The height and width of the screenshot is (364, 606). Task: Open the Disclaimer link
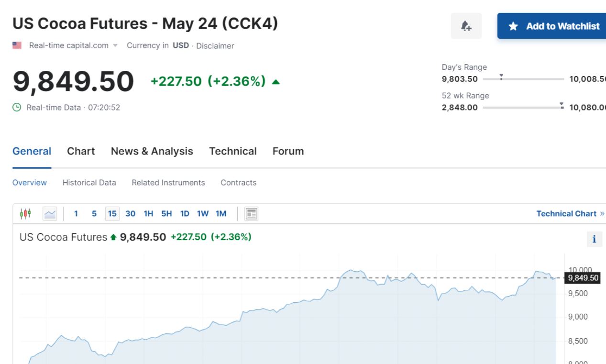[x=215, y=46]
